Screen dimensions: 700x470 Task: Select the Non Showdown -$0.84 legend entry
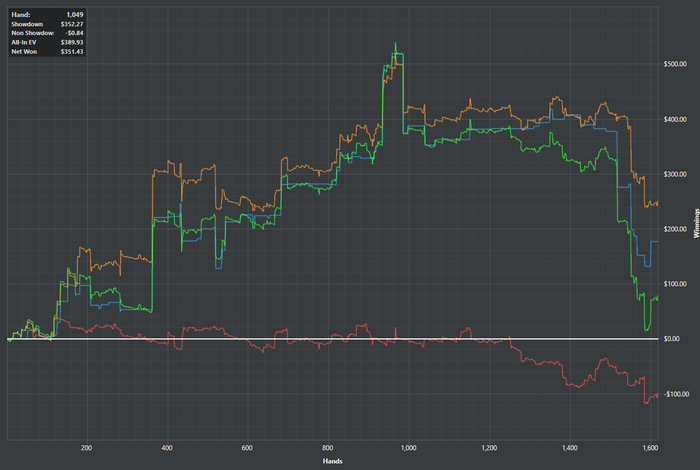(x=47, y=33)
